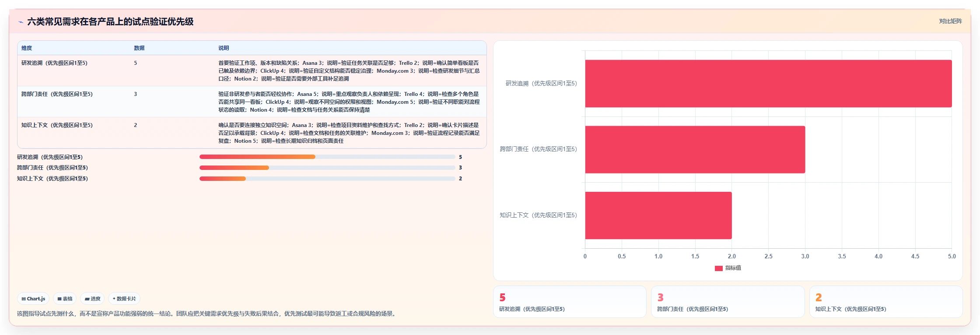Click the 跨部门责任 label beside its progress bar
This screenshot has height=335, width=980.
[52, 168]
